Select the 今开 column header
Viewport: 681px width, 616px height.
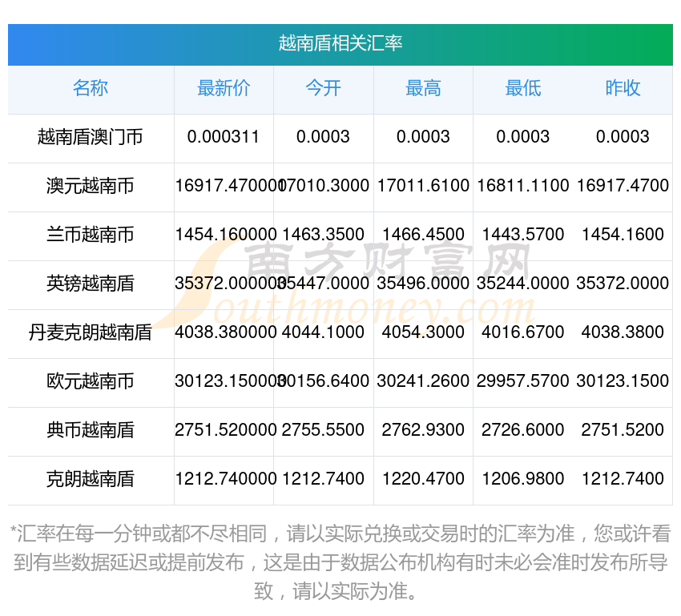[324, 88]
